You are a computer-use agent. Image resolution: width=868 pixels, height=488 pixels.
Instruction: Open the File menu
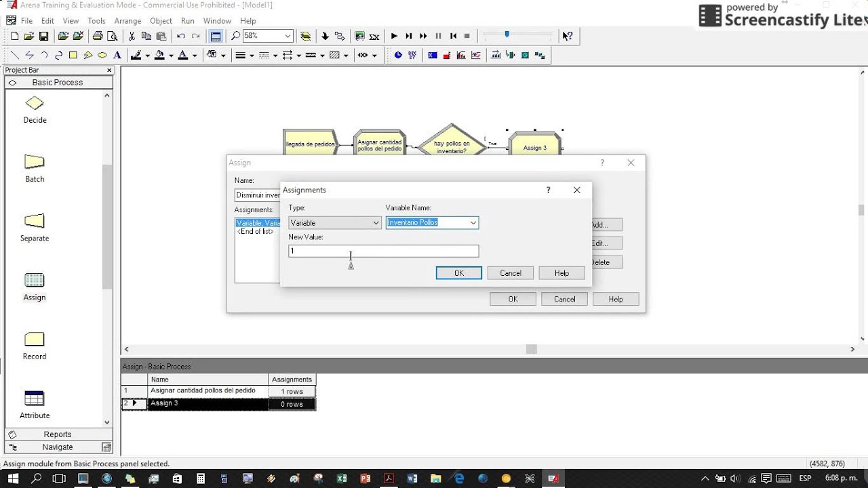click(26, 21)
